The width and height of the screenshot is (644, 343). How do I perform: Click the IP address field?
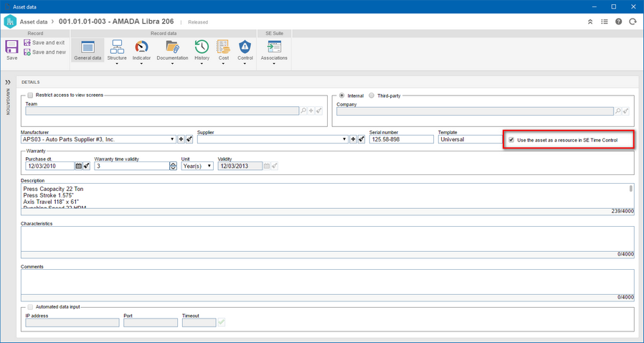tap(72, 322)
